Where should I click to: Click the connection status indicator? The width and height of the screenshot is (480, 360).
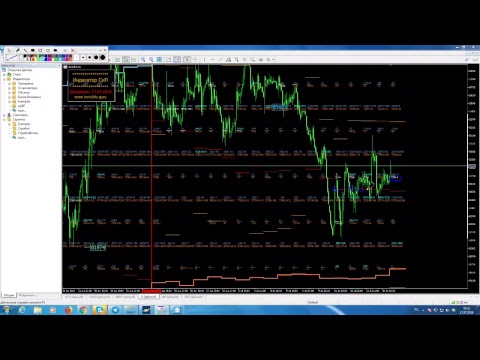[x=459, y=302]
